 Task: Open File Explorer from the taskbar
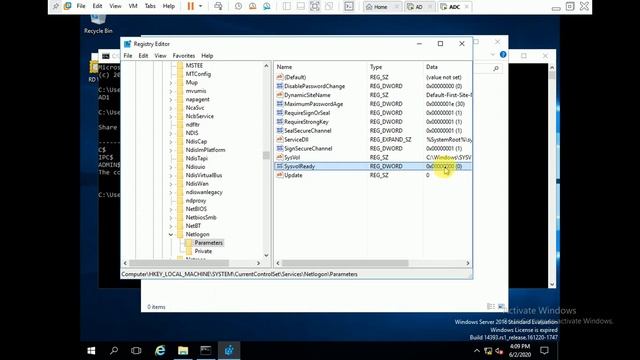coord(183,351)
